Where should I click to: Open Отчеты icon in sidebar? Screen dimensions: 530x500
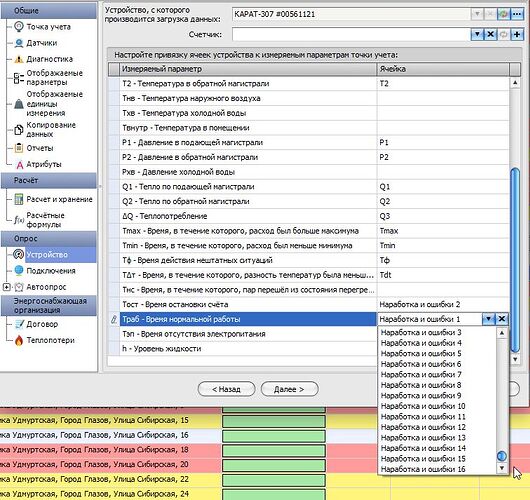point(19,148)
